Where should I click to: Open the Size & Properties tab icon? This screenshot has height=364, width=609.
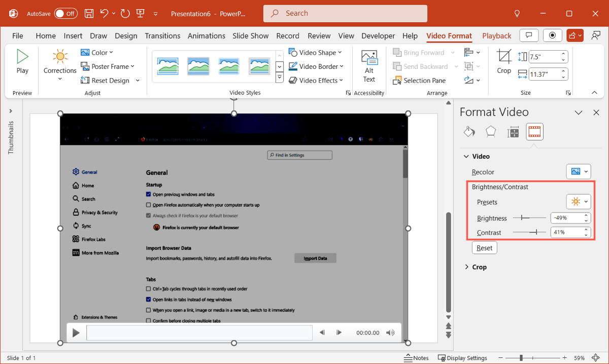coord(513,132)
